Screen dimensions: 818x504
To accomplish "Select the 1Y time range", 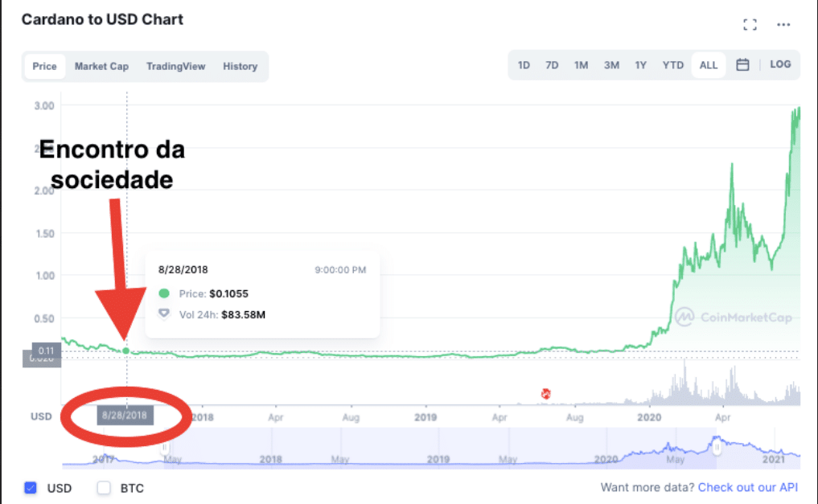I will [640, 65].
